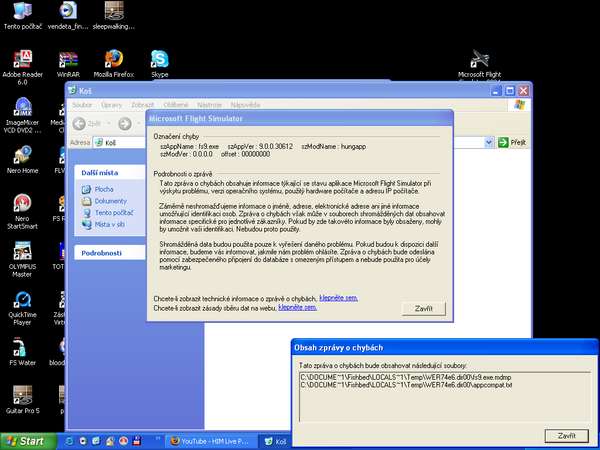Click the Podrobnosti o zprávě heading
Image resolution: width=600 pixels, height=450 pixels.
183,174
